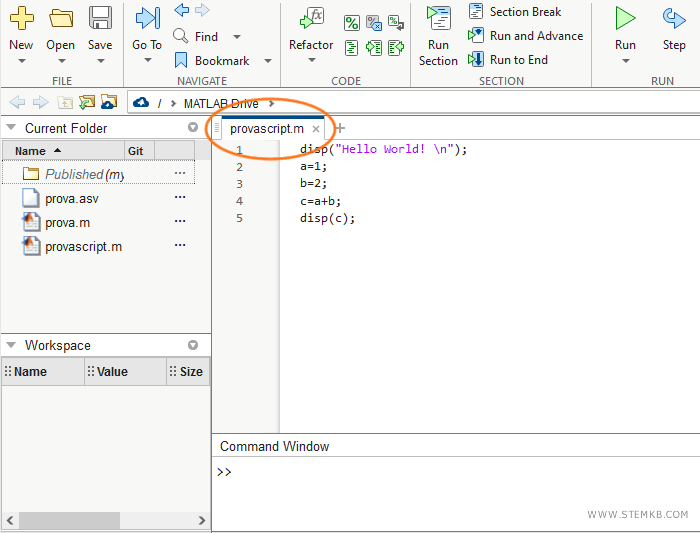Select prova.m in Current Folder

[67, 222]
